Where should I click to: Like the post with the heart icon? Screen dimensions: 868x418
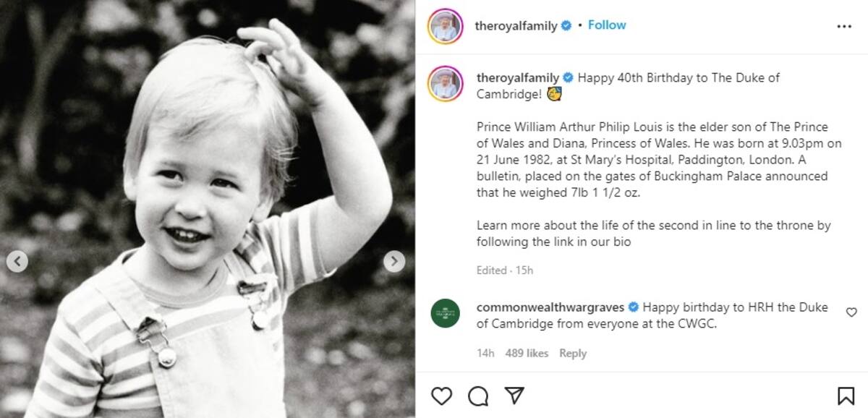[x=441, y=396]
